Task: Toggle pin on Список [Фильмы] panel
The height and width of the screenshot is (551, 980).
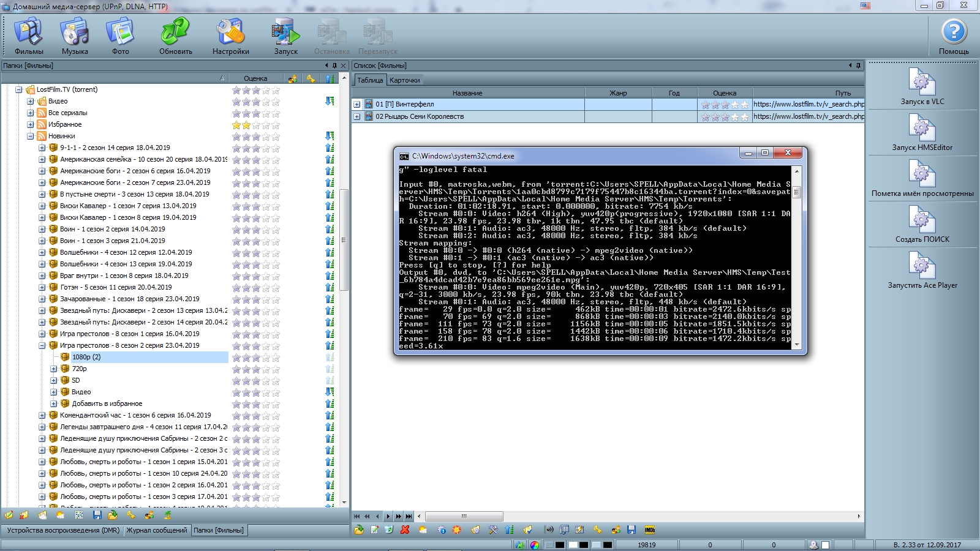Action: (x=858, y=66)
